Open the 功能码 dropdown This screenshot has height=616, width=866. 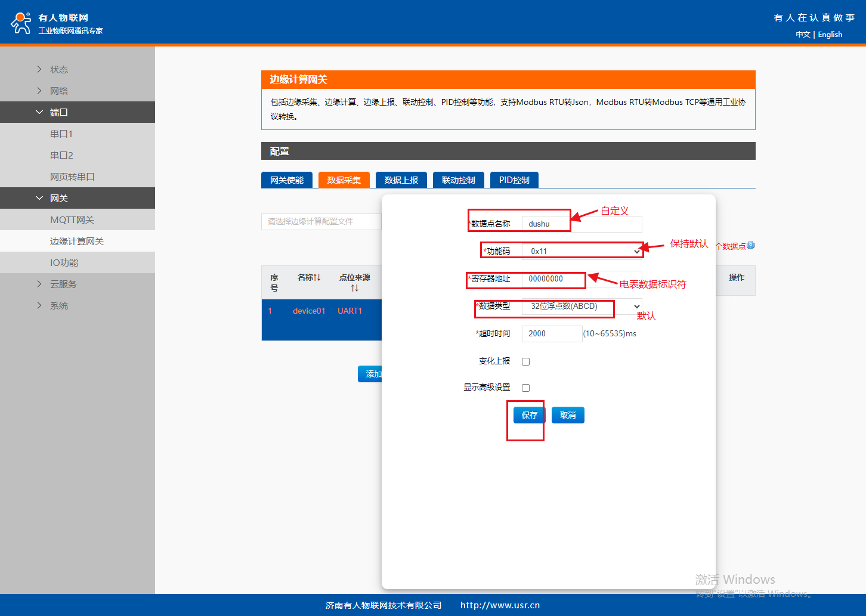582,251
